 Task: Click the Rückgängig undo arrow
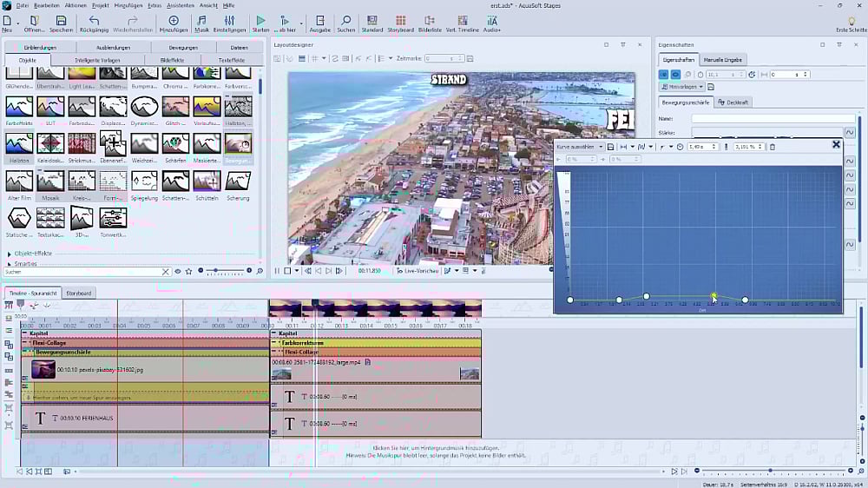94,21
